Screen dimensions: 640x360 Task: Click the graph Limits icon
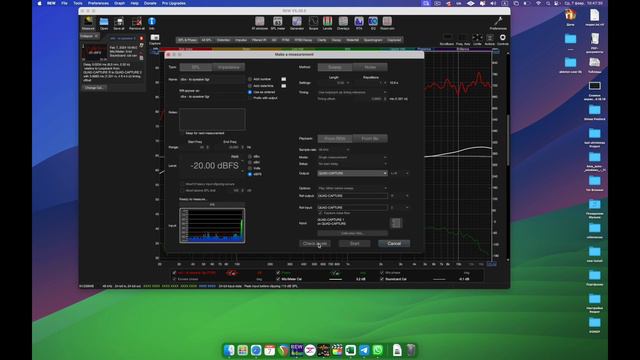pyautogui.click(x=477, y=39)
